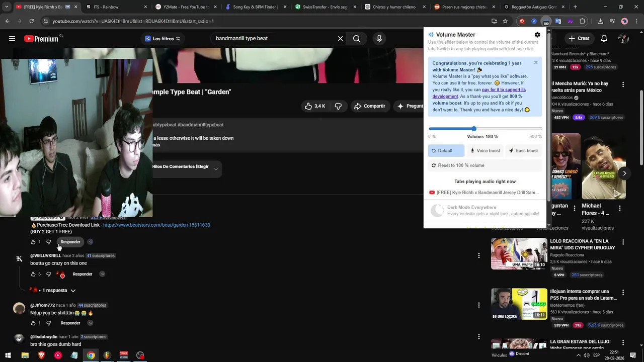Dismiss the Volume Master congratulations notice
This screenshot has height=362, width=644.
tap(536, 62)
